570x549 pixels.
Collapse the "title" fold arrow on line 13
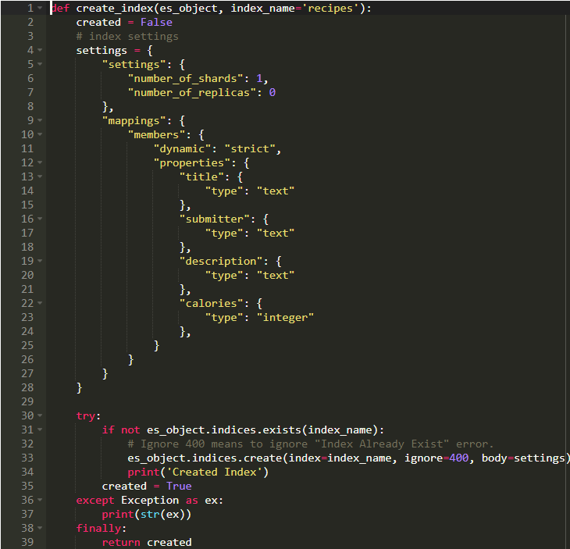pos(40,177)
